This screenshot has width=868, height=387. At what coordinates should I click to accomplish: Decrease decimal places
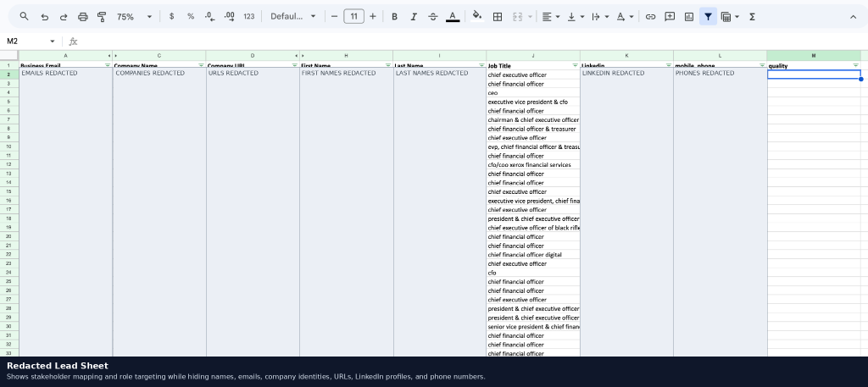[x=210, y=17]
